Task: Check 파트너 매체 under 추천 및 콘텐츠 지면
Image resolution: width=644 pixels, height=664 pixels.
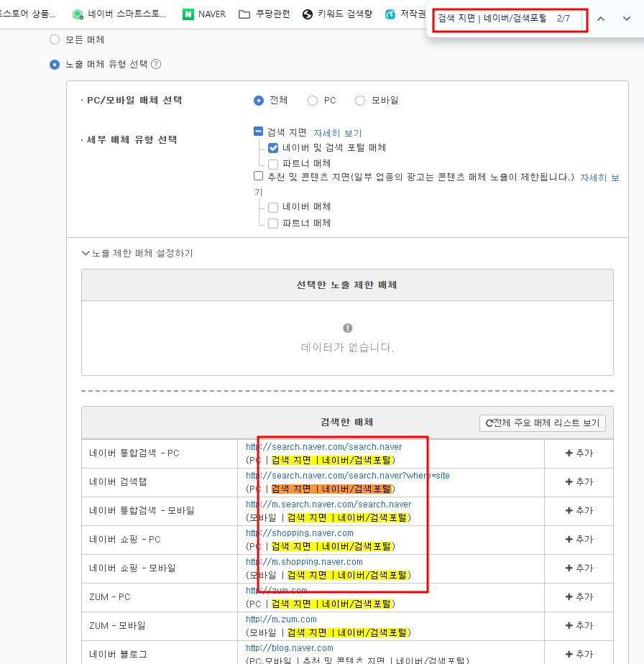Action: click(x=273, y=223)
